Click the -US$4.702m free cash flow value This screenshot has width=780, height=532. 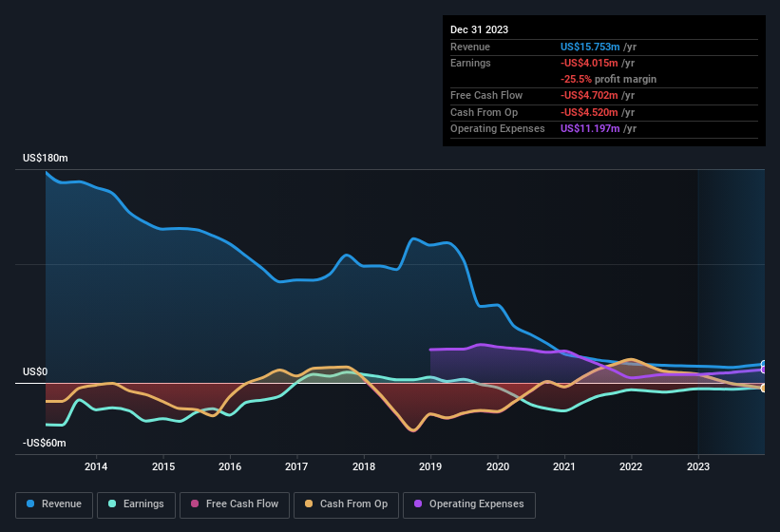tap(589, 95)
